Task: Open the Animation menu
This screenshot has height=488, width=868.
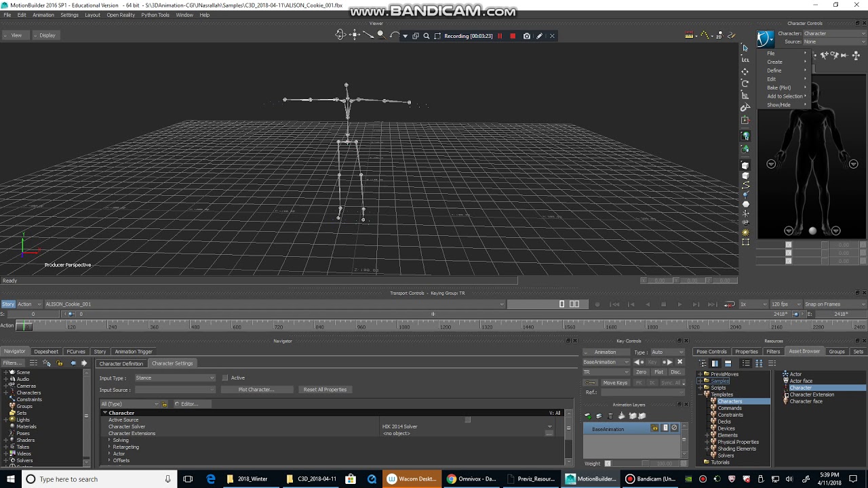Action: [43, 15]
